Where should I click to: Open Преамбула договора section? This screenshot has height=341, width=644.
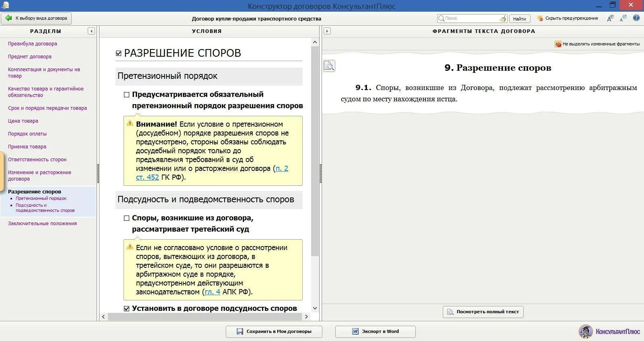coord(33,44)
